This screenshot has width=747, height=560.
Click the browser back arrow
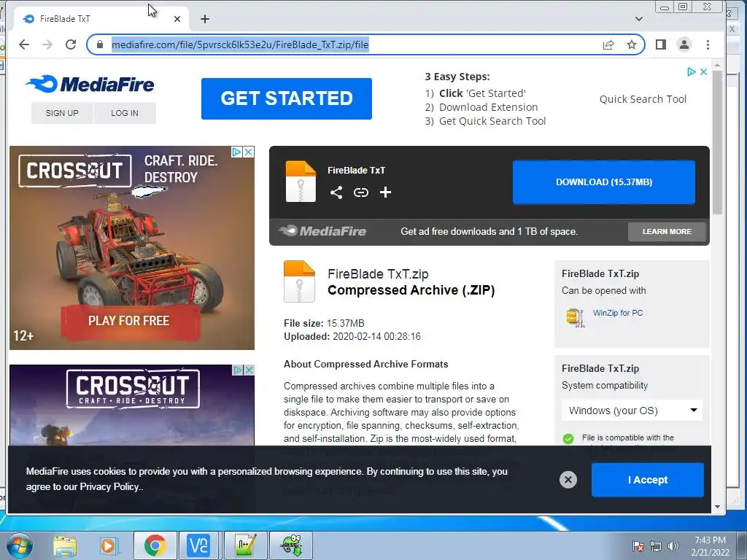24,44
